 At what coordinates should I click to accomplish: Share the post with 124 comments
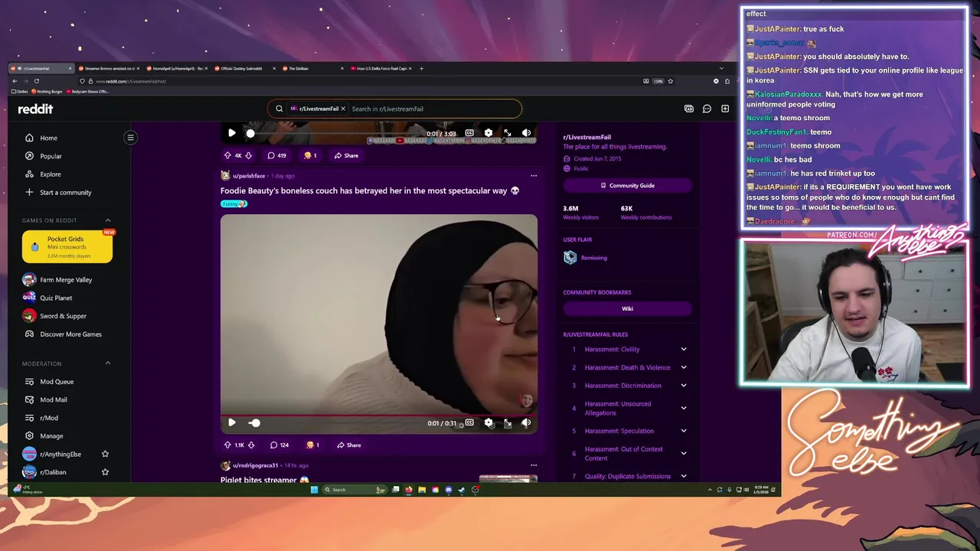coord(348,445)
